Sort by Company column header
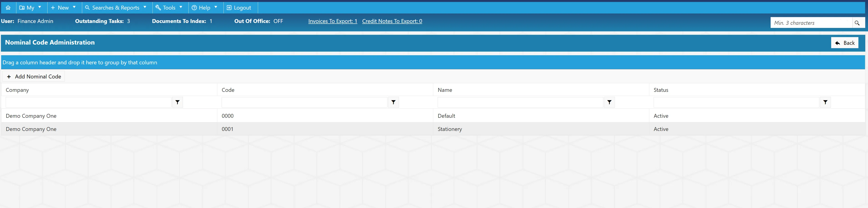 click(x=17, y=90)
